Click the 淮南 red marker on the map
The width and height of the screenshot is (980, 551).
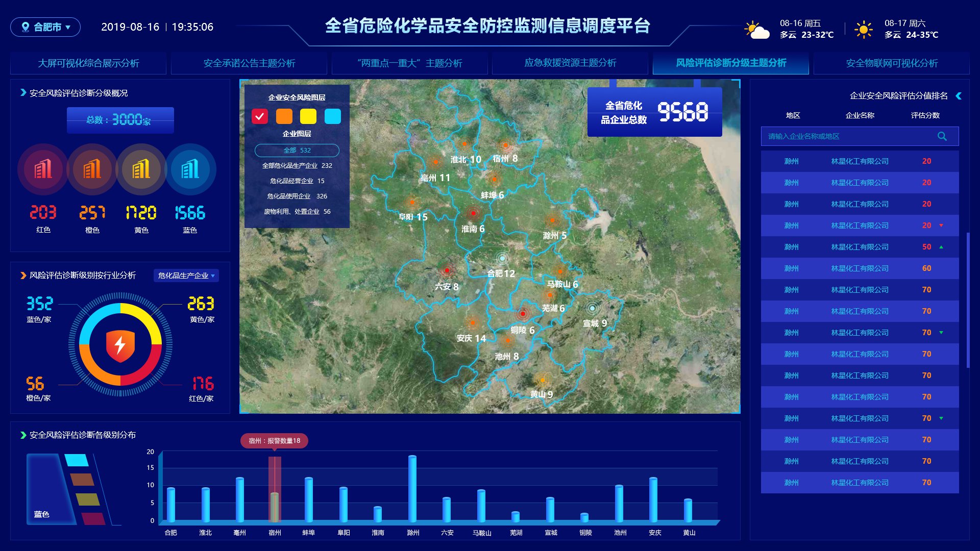(473, 213)
